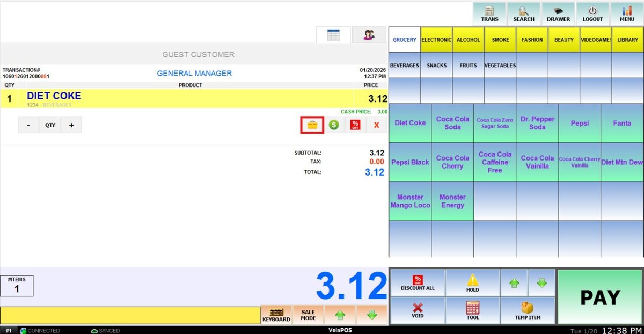
Task: Add Coca Cola Soda product
Action: [x=452, y=123]
